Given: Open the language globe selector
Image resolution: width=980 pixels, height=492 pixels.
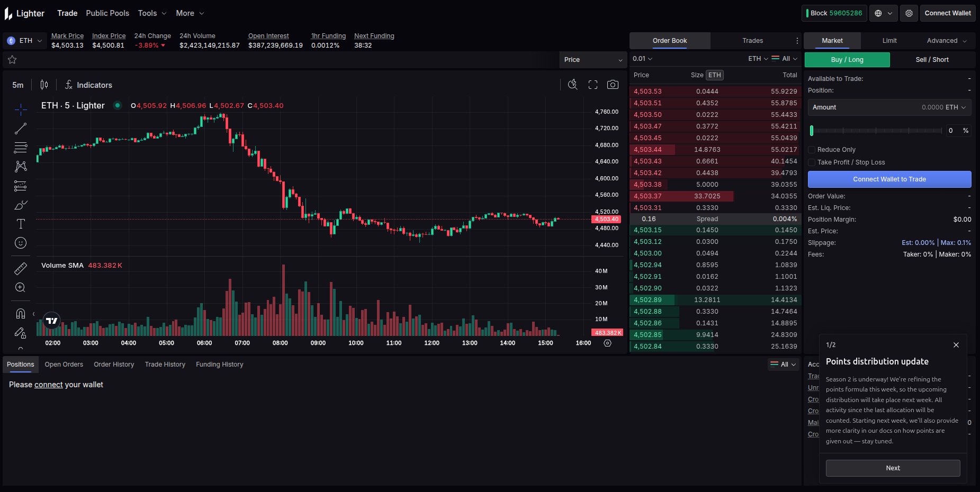Looking at the screenshot, I should pyautogui.click(x=884, y=13).
